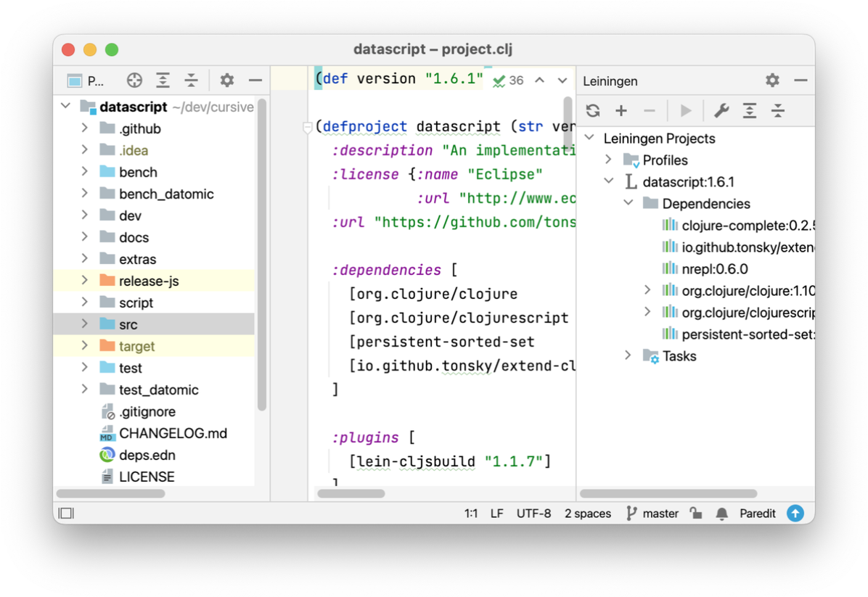Image resolution: width=868 pixels, height=597 pixels.
Task: Click the blue update arrow icon
Action: 795,514
